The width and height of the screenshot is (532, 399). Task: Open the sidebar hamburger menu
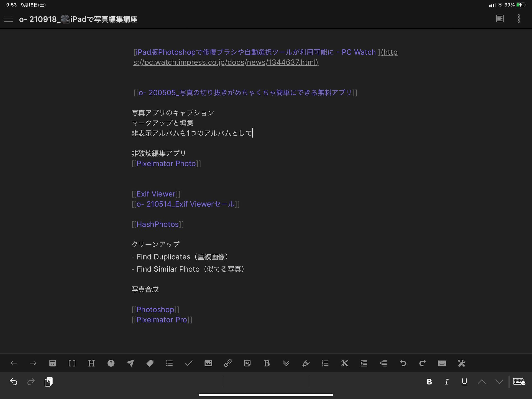click(9, 19)
